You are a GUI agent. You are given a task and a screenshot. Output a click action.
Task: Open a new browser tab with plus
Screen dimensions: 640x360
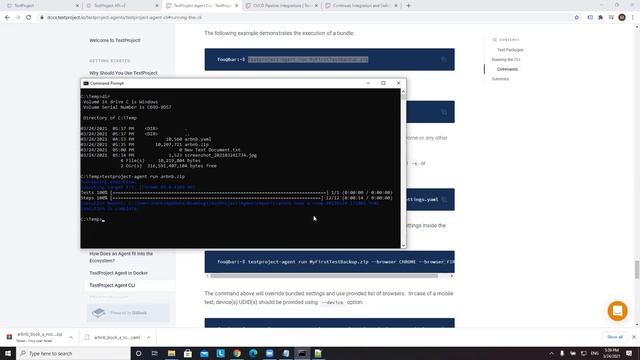click(409, 6)
